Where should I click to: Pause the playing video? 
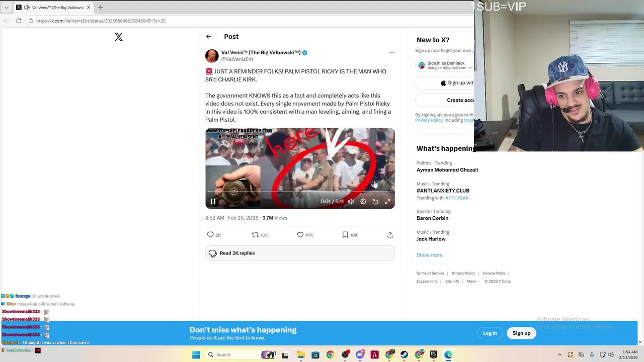tap(213, 202)
